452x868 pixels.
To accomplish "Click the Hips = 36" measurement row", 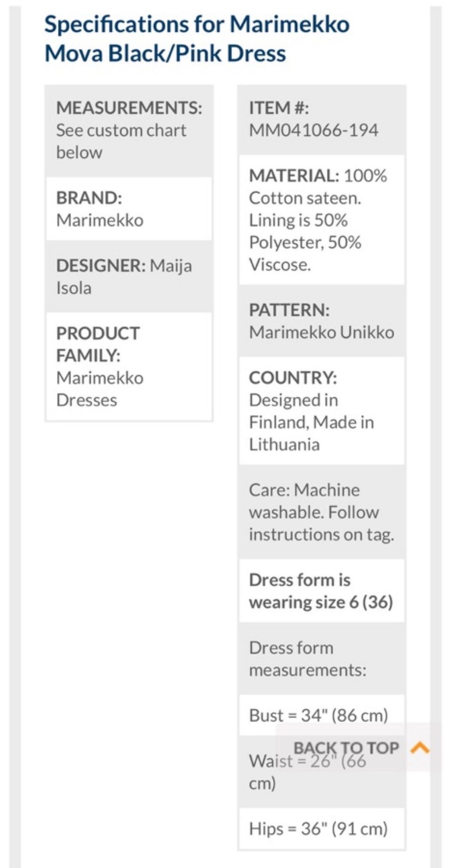I will 318,828.
